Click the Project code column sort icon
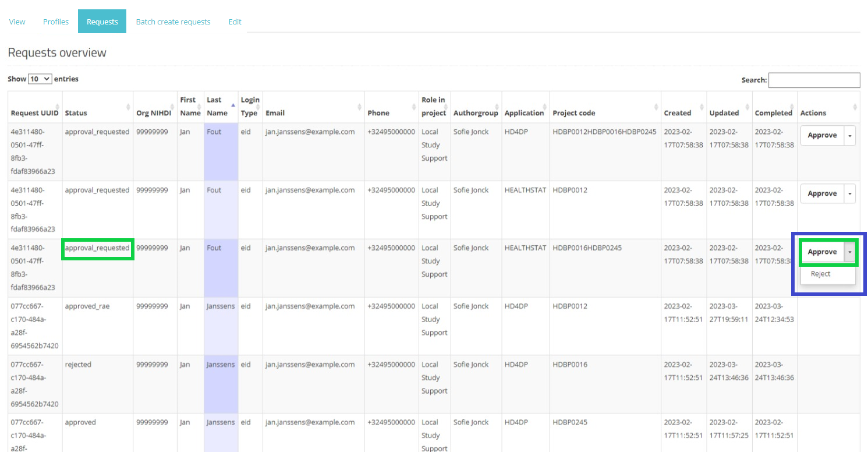 pos(656,107)
